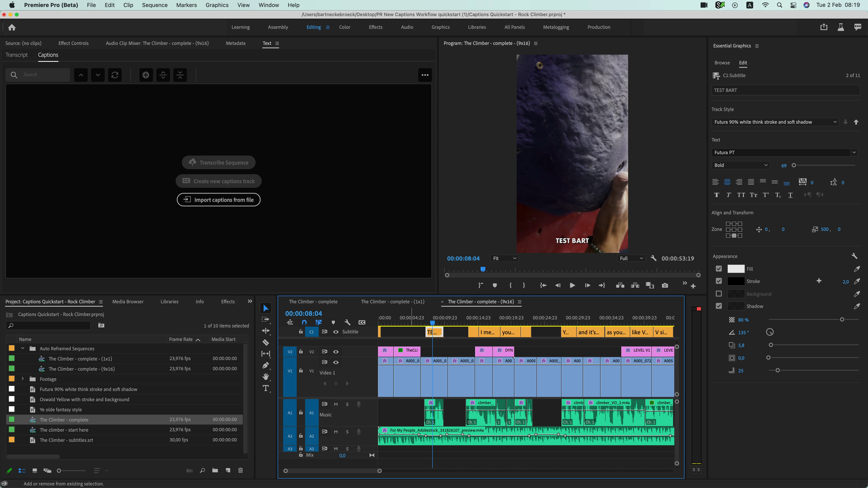Screen dimensions: 868x488
Task: Disable the Shadow checkbox
Action: coord(719,306)
